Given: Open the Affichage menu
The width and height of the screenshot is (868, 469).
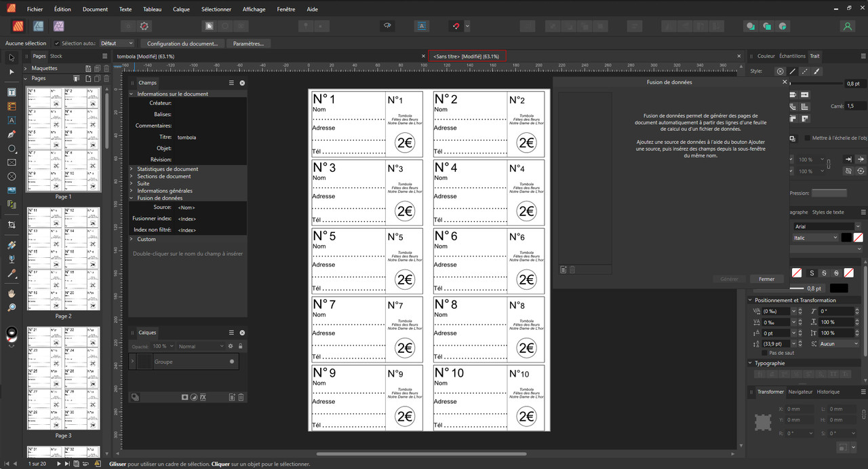Looking at the screenshot, I should (x=254, y=10).
